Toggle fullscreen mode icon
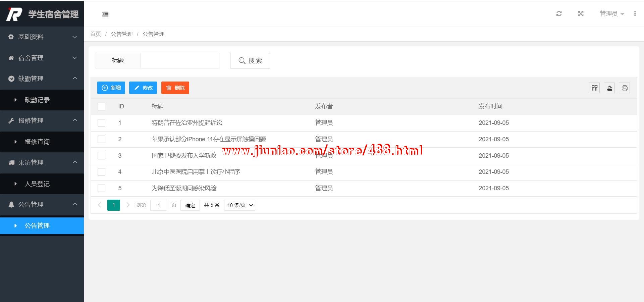Viewport: 644px width, 302px height. pyautogui.click(x=581, y=14)
